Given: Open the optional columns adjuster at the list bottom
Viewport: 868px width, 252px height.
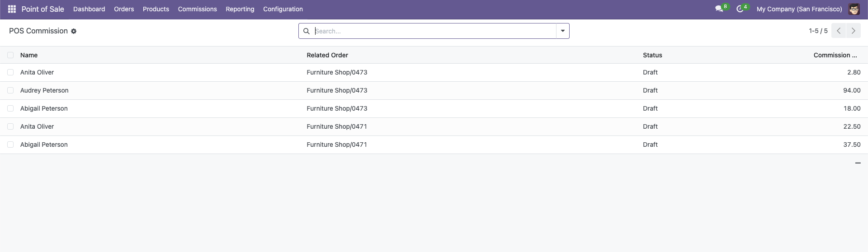Looking at the screenshot, I should 858,163.
